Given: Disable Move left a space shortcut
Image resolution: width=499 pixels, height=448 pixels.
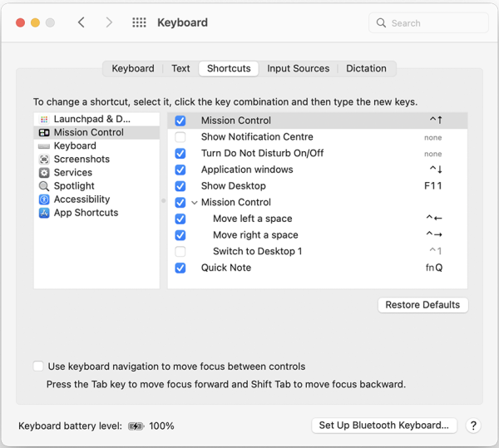Looking at the screenshot, I should [180, 219].
